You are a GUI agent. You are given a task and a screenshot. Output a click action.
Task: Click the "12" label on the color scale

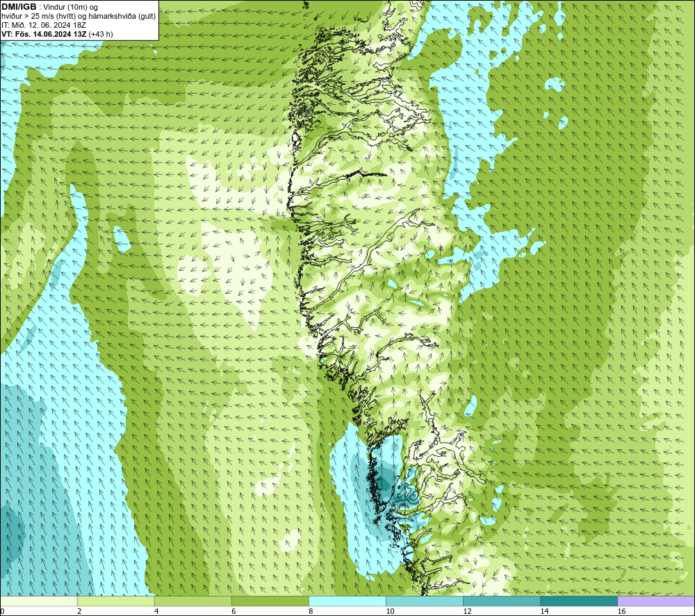467,612
